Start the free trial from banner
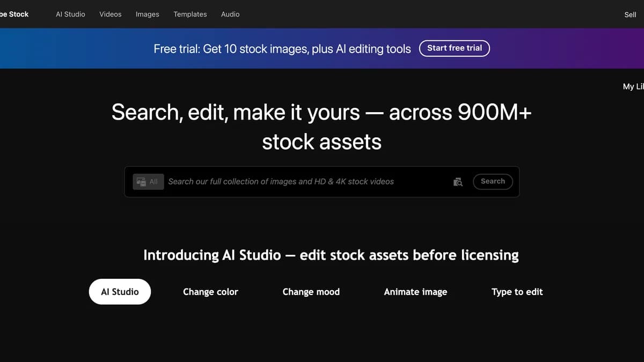The image size is (644, 362). [455, 48]
